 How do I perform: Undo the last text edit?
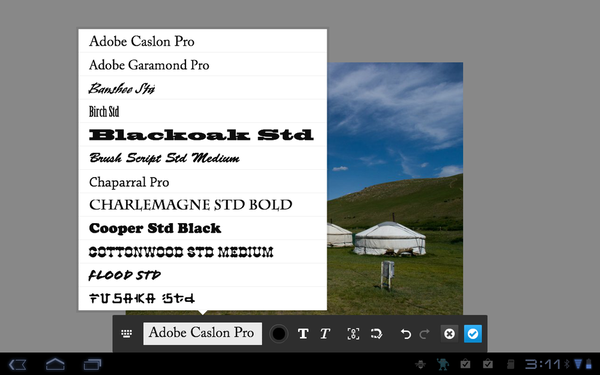[x=406, y=334]
